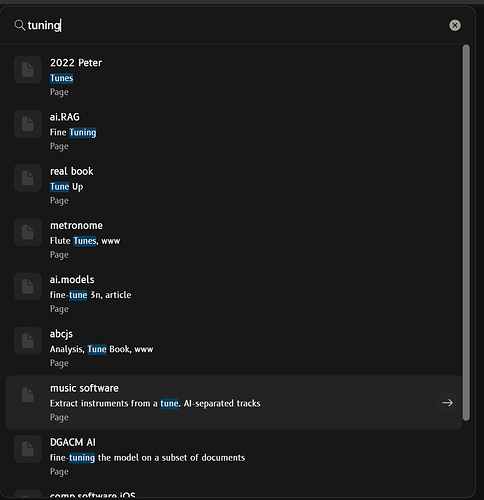
Task: Open the ai.RAG Fine Tuning result
Action: point(234,131)
